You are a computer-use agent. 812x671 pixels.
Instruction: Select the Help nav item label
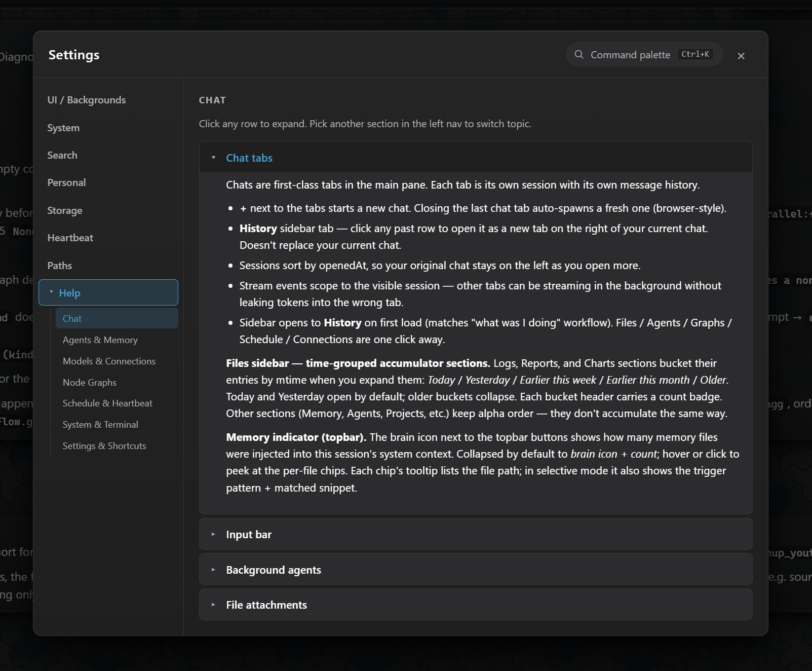[70, 293]
